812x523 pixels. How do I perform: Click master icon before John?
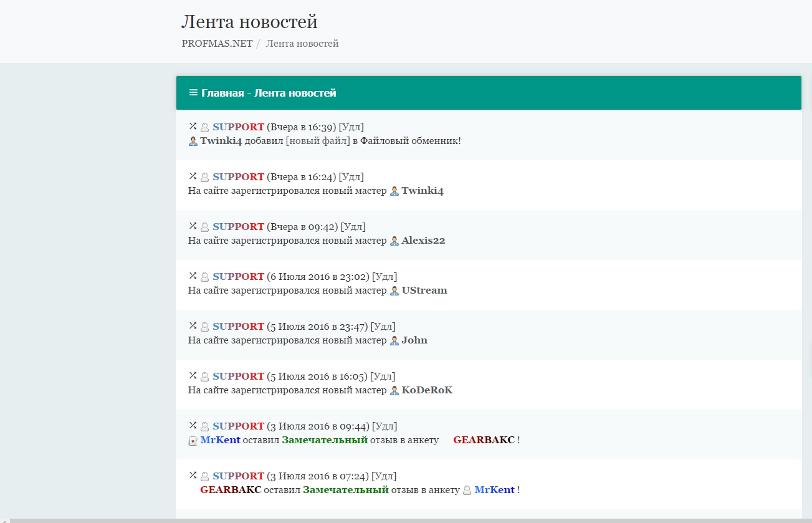point(394,341)
